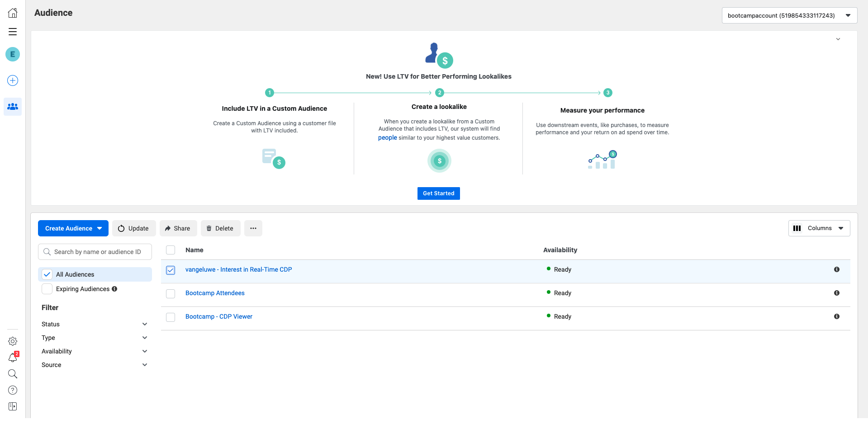The image size is (868, 438).
Task: Expand the Type filter
Action: coord(95,338)
